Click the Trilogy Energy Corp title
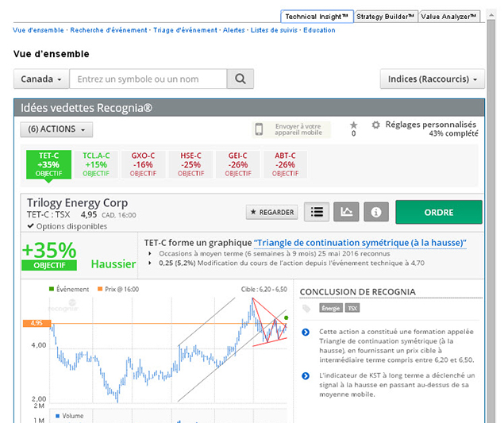504x423 pixels. click(x=77, y=203)
